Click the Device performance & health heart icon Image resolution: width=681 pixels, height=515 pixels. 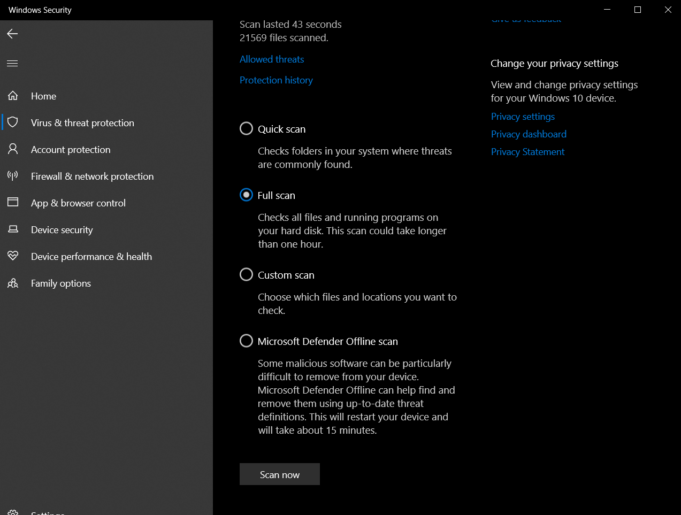pyautogui.click(x=13, y=257)
